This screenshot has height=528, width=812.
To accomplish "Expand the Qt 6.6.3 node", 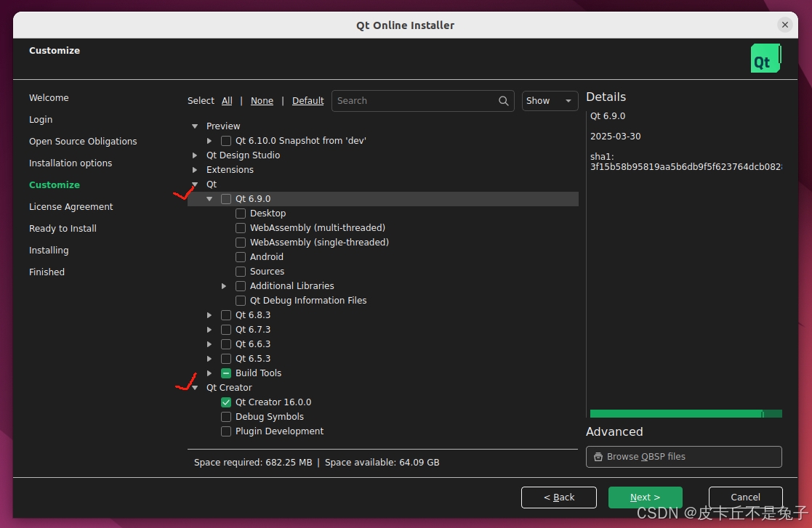I will click(x=209, y=344).
